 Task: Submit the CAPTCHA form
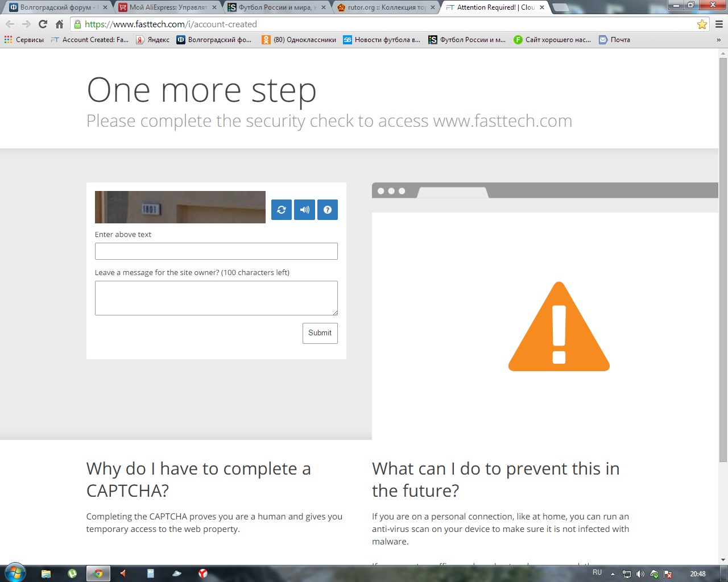coord(320,333)
